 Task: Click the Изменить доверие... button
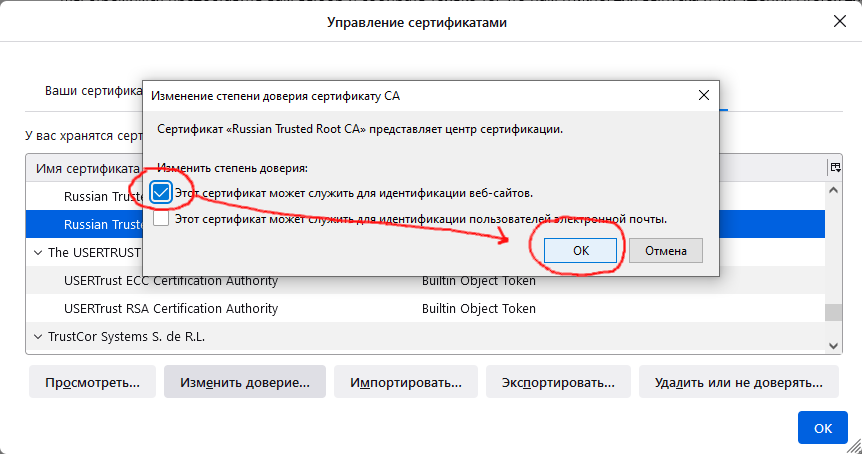point(245,382)
